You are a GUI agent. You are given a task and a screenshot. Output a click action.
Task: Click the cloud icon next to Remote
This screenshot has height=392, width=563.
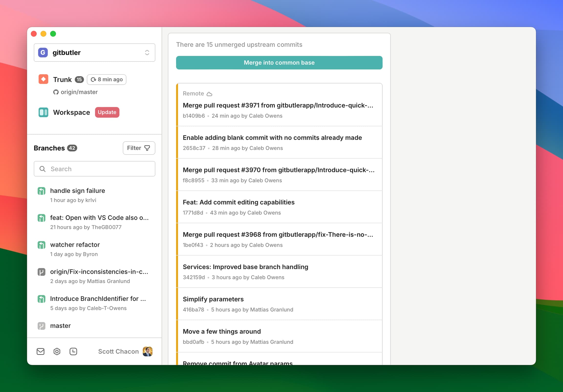209,94
